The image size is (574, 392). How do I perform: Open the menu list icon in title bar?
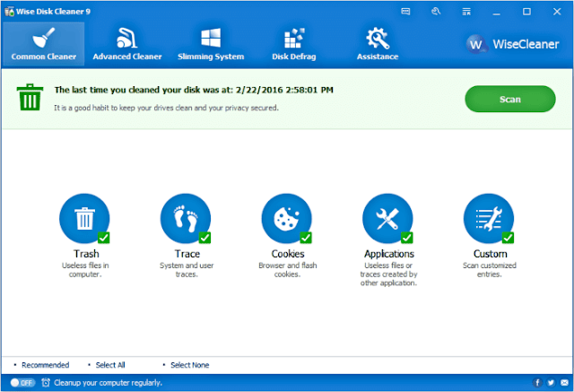[x=466, y=12]
